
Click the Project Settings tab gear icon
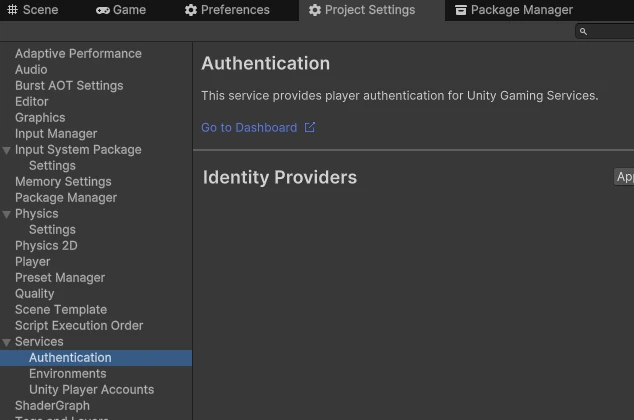315,10
